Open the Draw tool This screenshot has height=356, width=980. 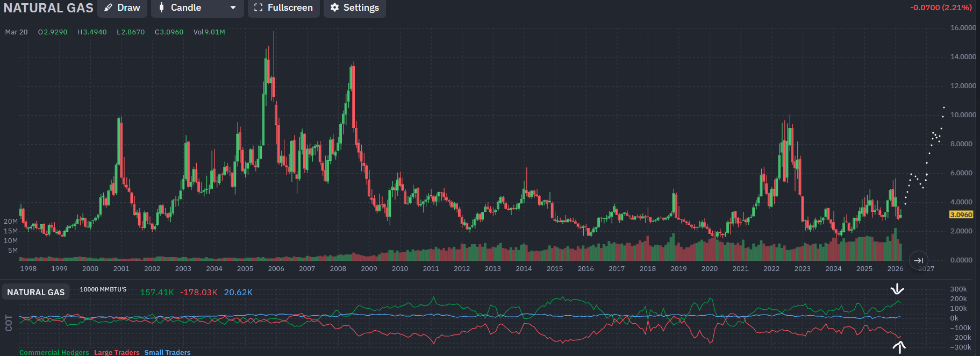pos(122,8)
